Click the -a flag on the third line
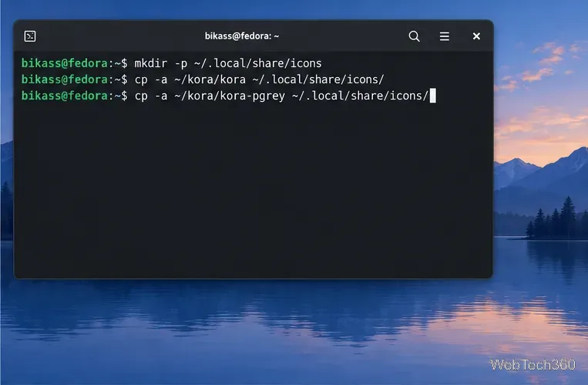This screenshot has height=385, width=588. pos(161,96)
